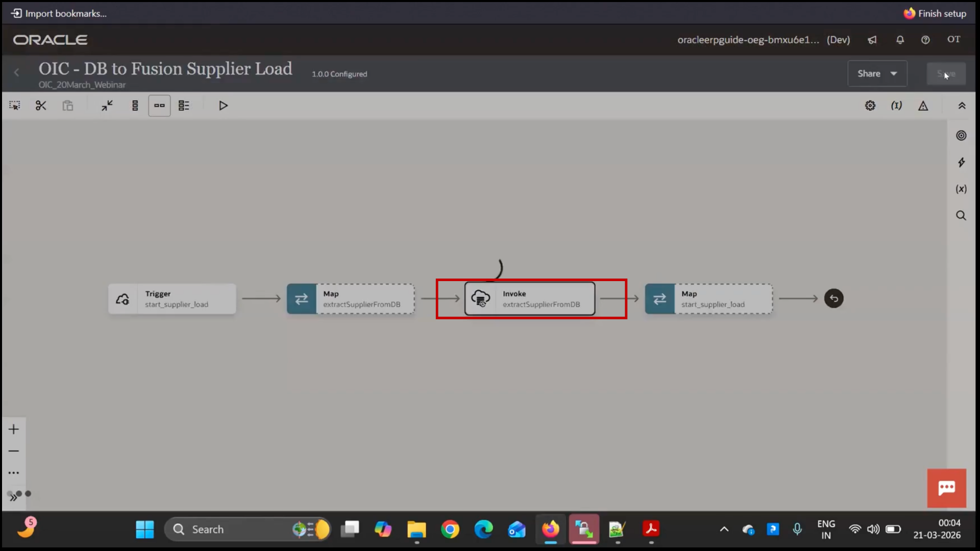Open the global variables (x) icon
The width and height of the screenshot is (980, 551).
click(x=961, y=189)
